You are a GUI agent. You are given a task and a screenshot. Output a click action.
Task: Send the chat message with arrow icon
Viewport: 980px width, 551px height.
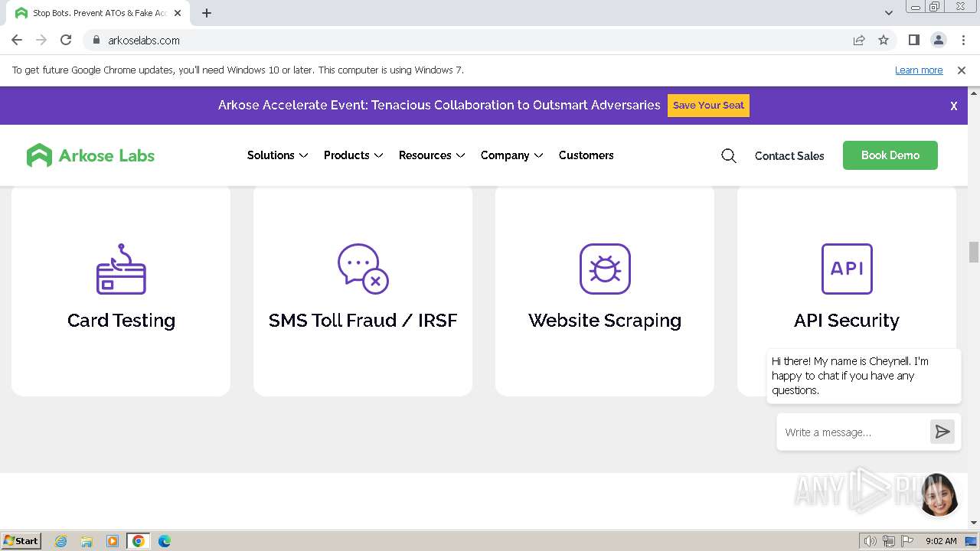pos(942,432)
